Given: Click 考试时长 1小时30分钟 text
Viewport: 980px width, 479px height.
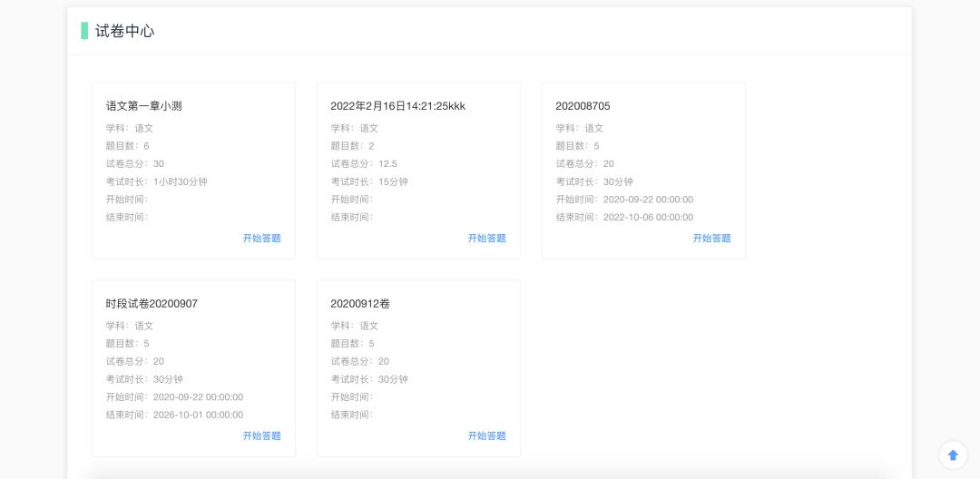Looking at the screenshot, I should pos(156,181).
